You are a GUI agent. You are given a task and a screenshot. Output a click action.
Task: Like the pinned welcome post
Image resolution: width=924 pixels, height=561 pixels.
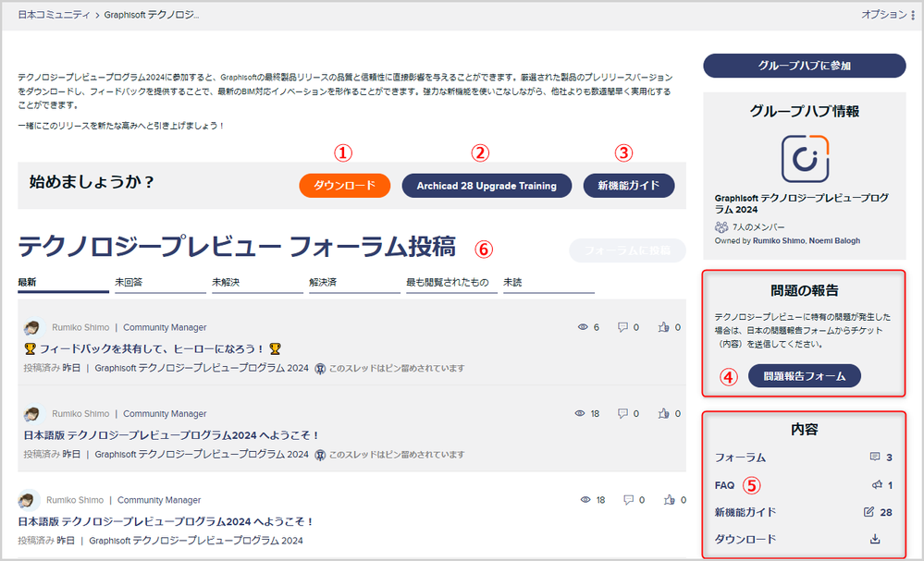pos(663,413)
